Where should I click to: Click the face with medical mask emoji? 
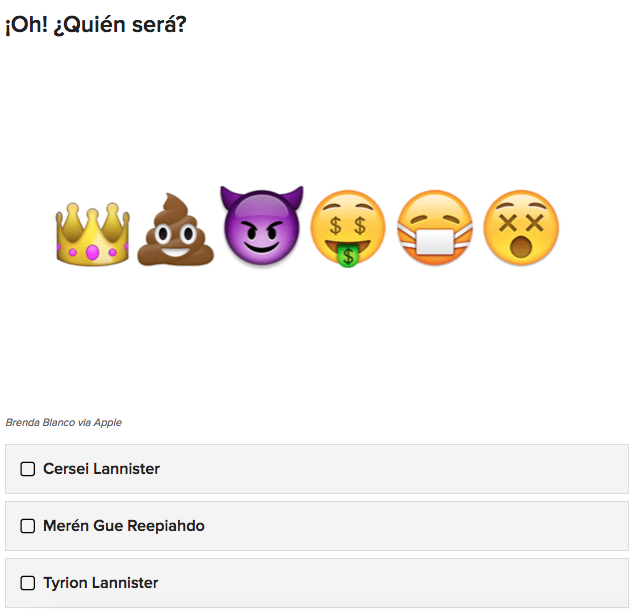pyautogui.click(x=435, y=229)
